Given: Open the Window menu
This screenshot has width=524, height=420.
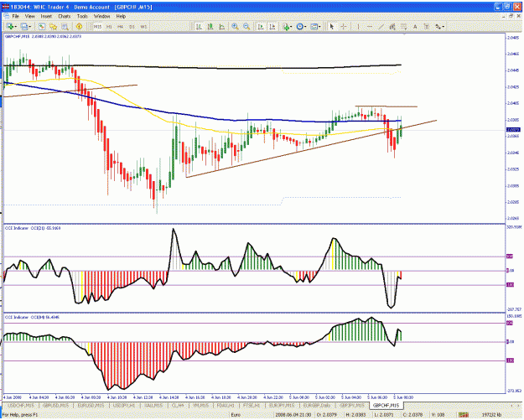Looking at the screenshot, I should (101, 16).
